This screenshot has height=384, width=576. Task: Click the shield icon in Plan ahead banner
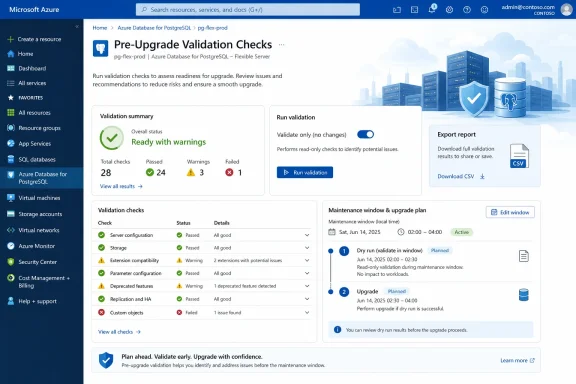click(x=106, y=360)
